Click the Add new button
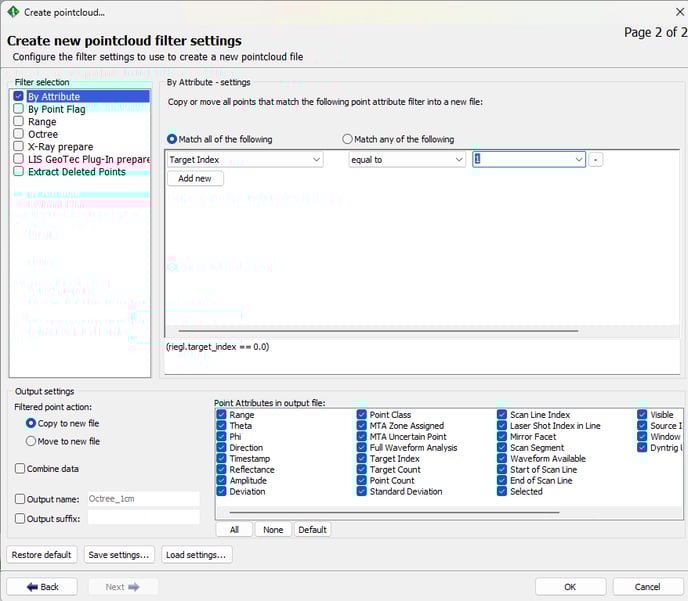This screenshot has width=688, height=601. coord(195,178)
